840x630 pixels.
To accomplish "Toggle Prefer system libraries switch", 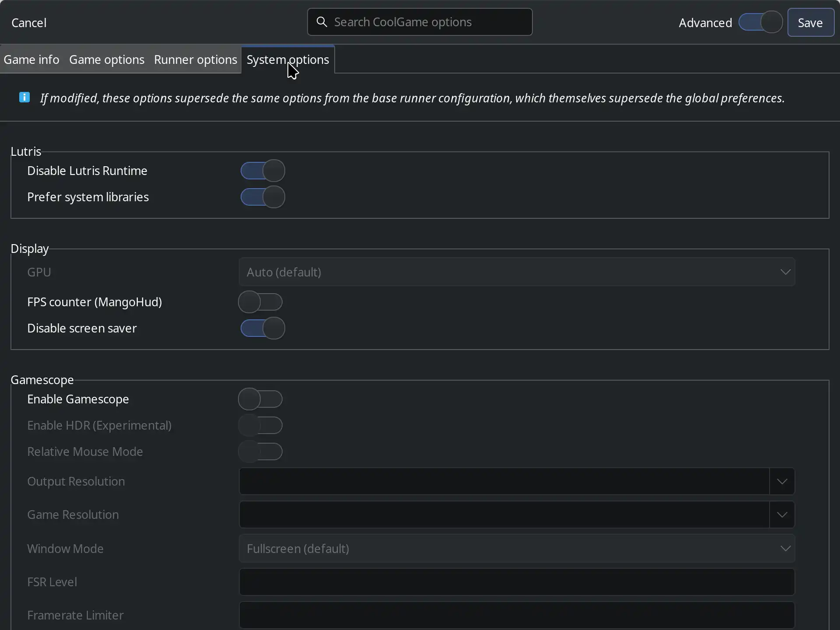I will (262, 197).
